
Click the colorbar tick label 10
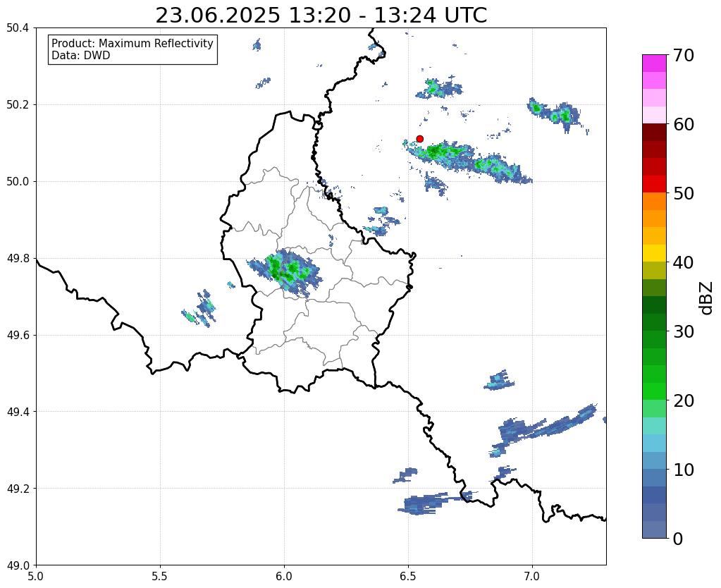(x=684, y=470)
